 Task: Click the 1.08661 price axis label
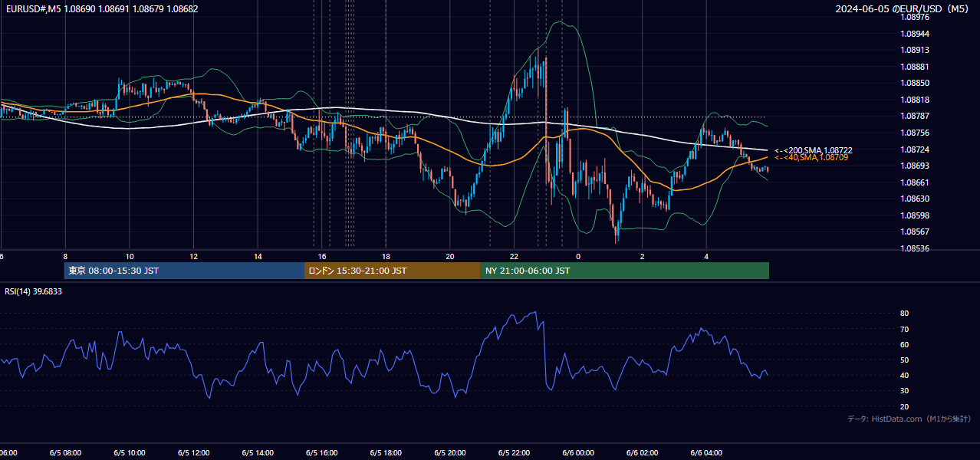[x=915, y=182]
